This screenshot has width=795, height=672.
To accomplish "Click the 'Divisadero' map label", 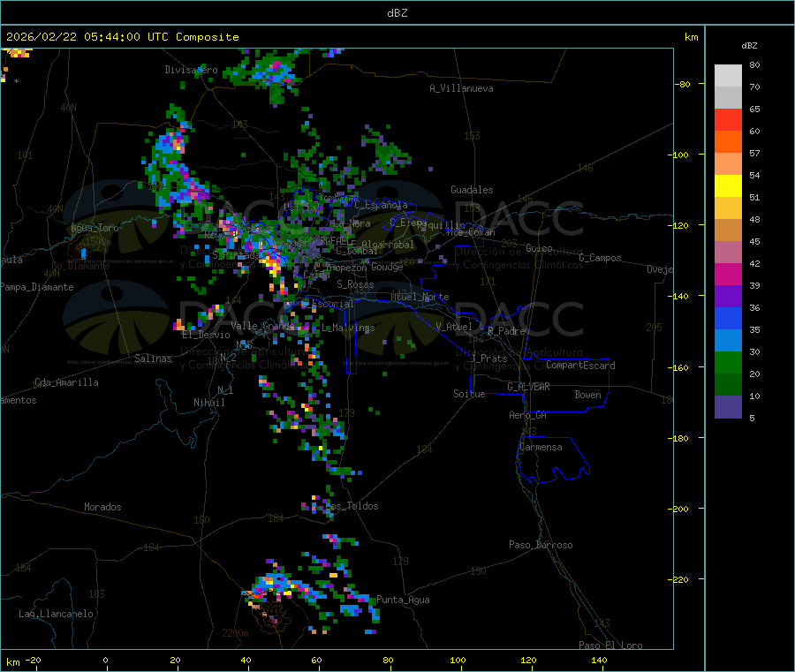I will click(191, 70).
